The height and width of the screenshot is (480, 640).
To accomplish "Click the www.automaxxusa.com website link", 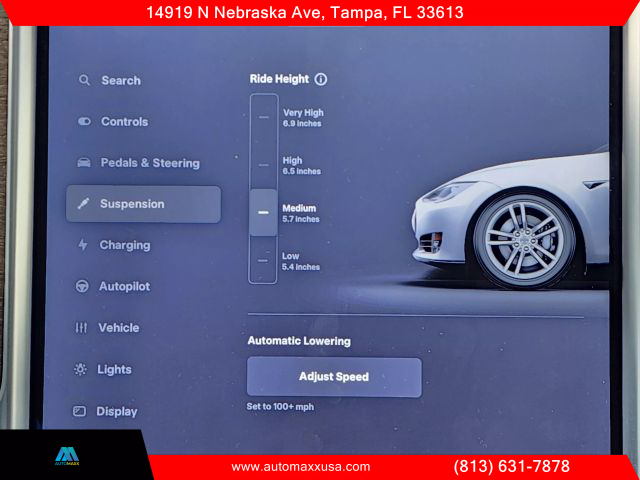I will pyautogui.click(x=300, y=467).
